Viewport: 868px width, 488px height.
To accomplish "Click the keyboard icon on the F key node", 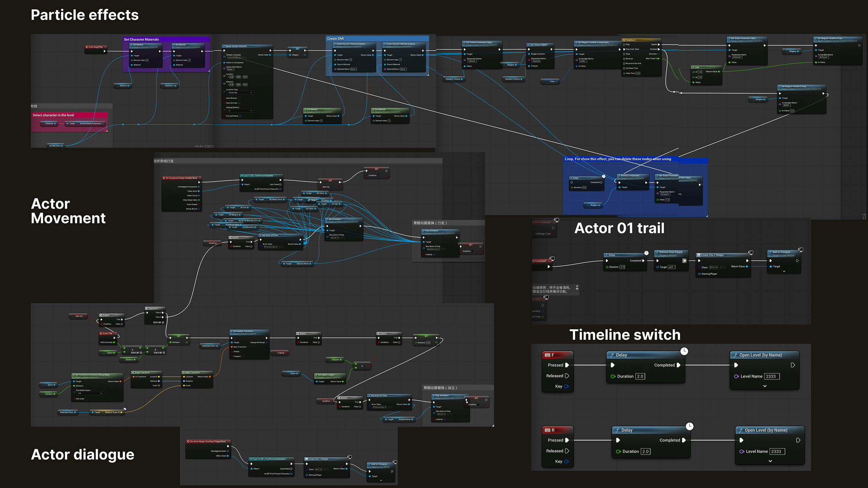I will (x=547, y=355).
